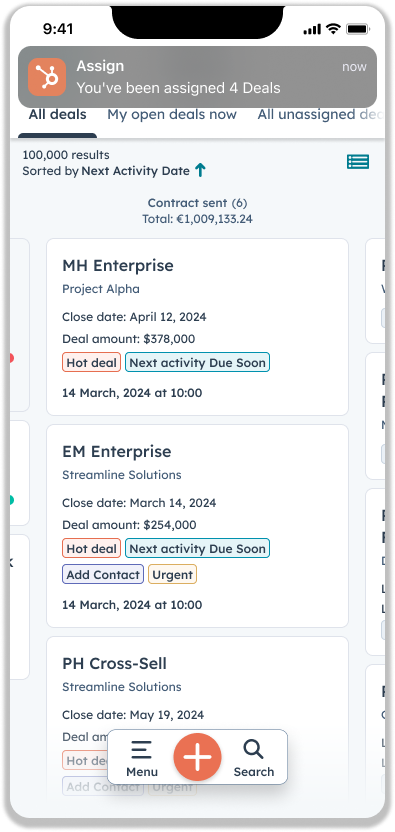The width and height of the screenshot is (395, 832).
Task: Tap the cellular signal bars icon
Action: coord(312,29)
